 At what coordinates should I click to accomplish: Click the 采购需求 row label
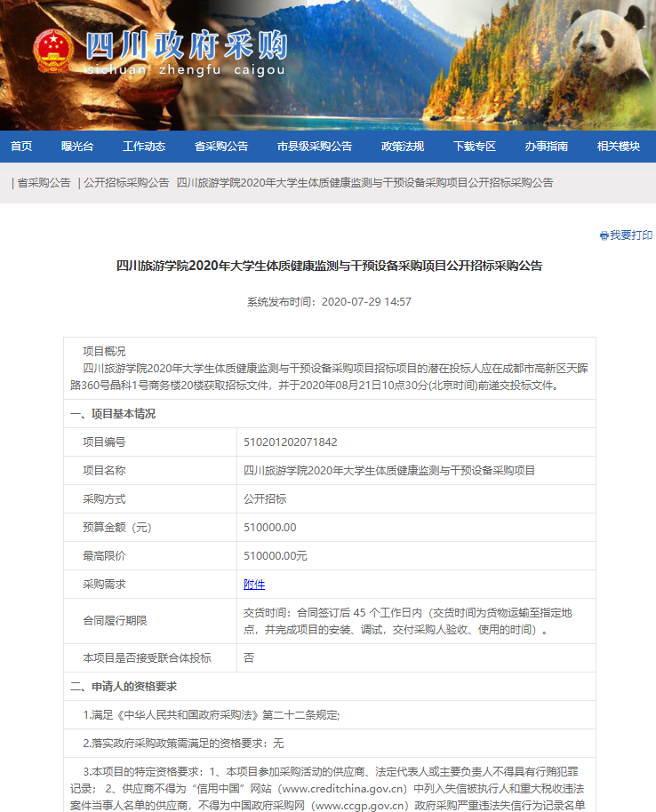(104, 585)
